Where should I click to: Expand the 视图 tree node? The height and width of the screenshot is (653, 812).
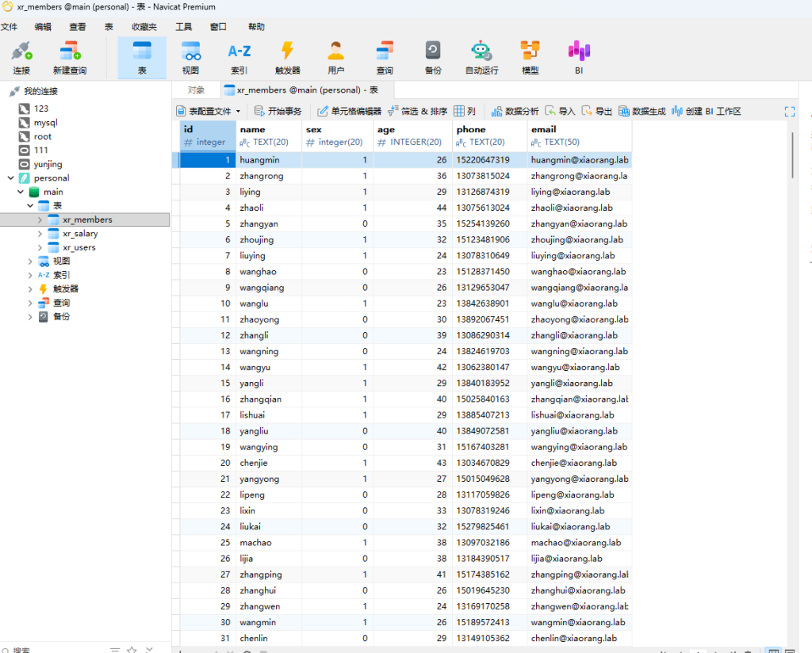click(30, 262)
